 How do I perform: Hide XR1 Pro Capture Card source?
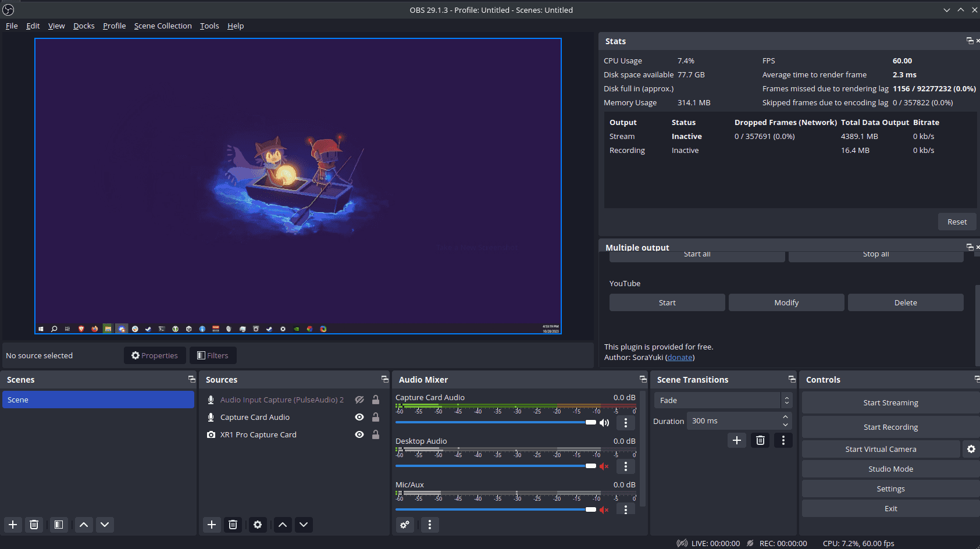point(359,434)
